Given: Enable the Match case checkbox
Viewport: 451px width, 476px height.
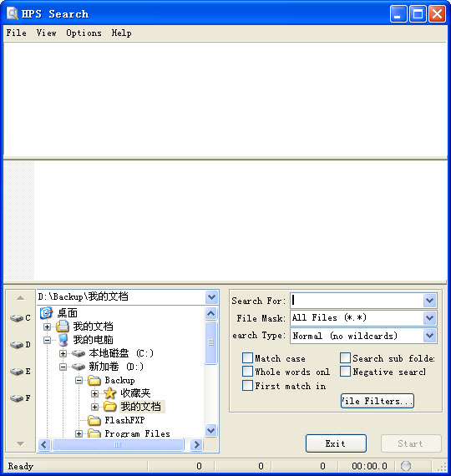Looking at the screenshot, I should (x=247, y=358).
